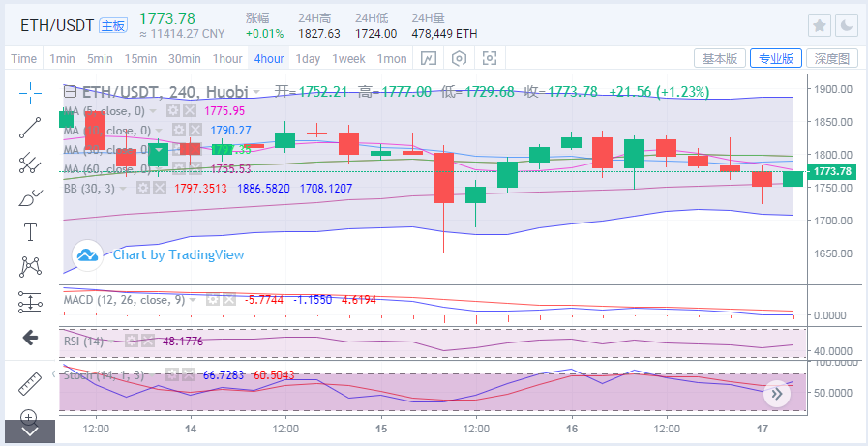Open MA (5, close, 0) dropdown arrow
The image size is (868, 446).
(x=153, y=112)
